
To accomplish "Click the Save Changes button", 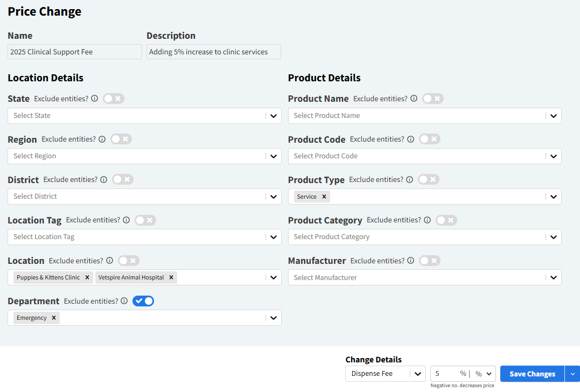I will point(532,374).
